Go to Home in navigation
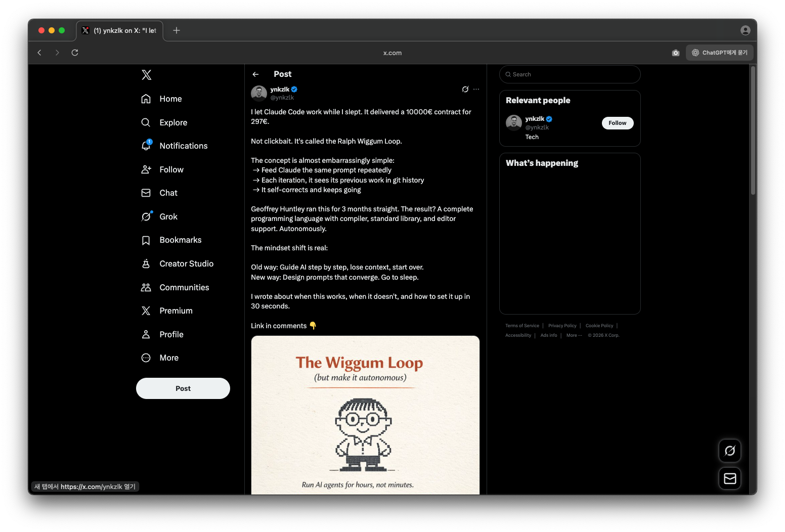 tap(170, 99)
